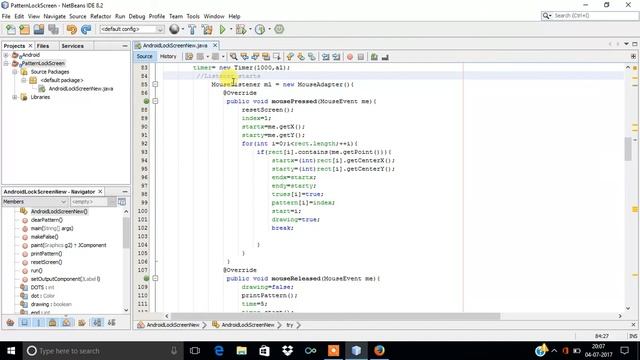Screen dimensions: 640x360
Task: Find selection with editor magnifier icon
Action: 233,57
